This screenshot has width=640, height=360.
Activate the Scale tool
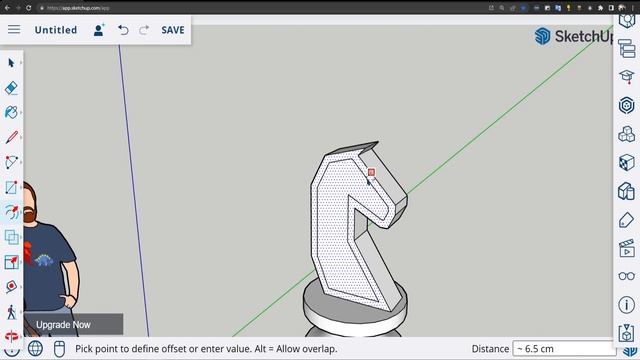(x=11, y=262)
